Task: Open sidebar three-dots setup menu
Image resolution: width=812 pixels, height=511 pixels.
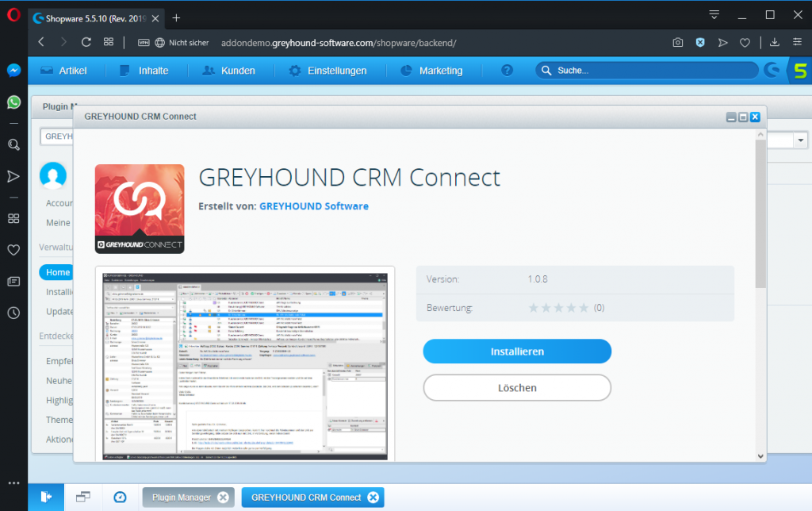Action: point(14,483)
